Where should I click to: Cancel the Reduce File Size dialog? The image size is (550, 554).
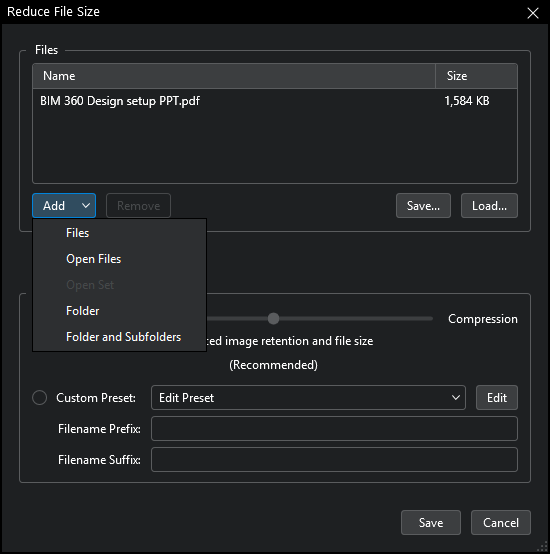tap(501, 522)
